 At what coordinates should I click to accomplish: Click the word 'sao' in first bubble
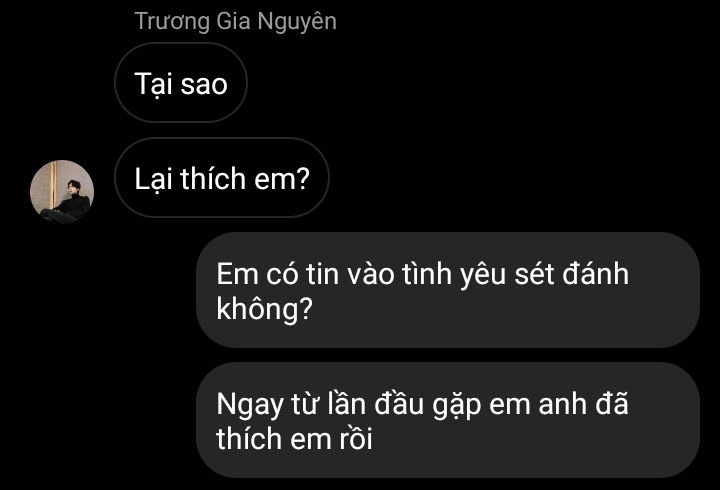204,84
